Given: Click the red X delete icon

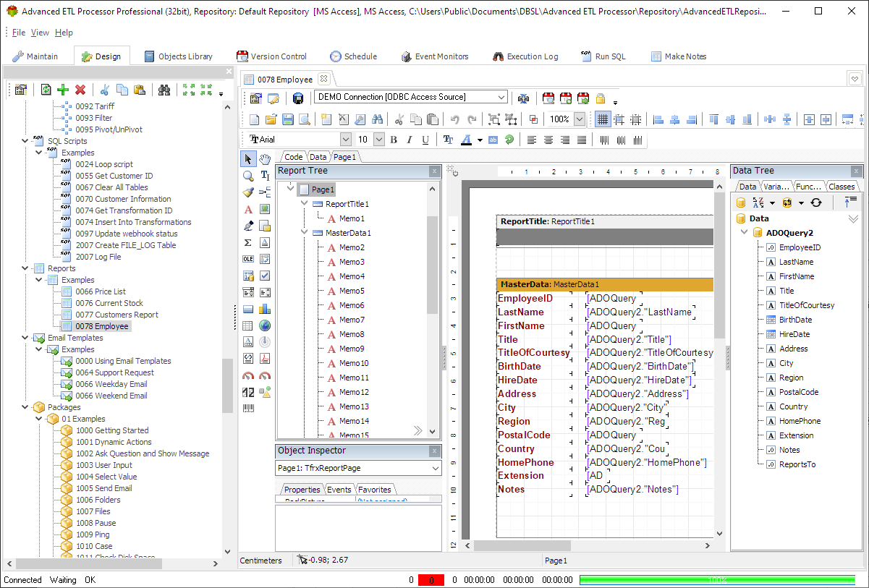Looking at the screenshot, I should pos(80,90).
